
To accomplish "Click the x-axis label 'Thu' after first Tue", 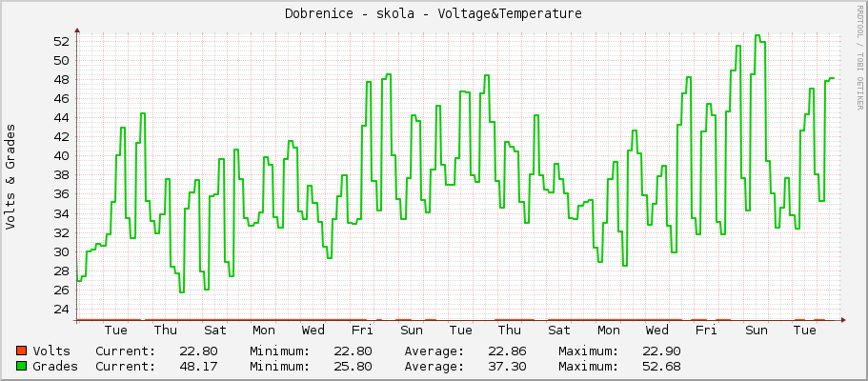I will click(166, 331).
